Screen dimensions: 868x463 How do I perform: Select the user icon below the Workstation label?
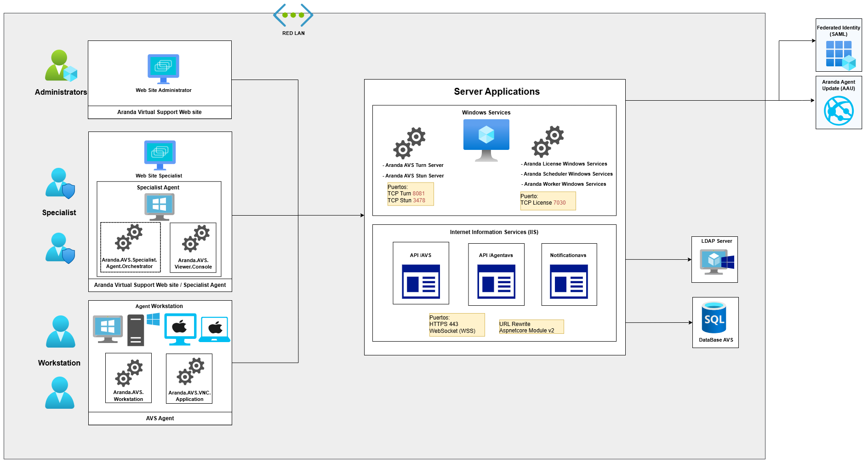pos(60,393)
